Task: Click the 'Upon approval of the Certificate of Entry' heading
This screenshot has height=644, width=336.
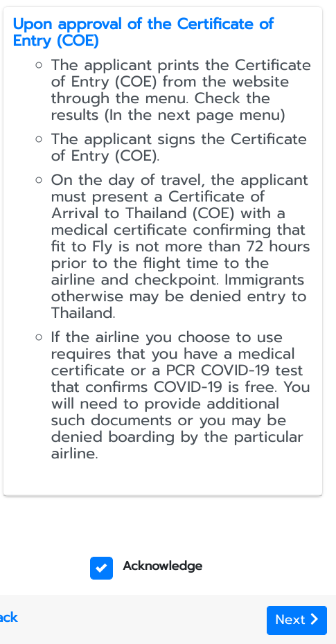Action: [x=143, y=32]
